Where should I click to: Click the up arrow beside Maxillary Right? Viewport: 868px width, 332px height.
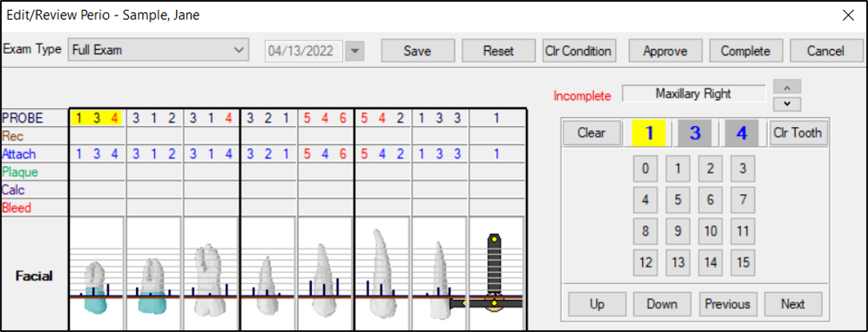coord(787,87)
